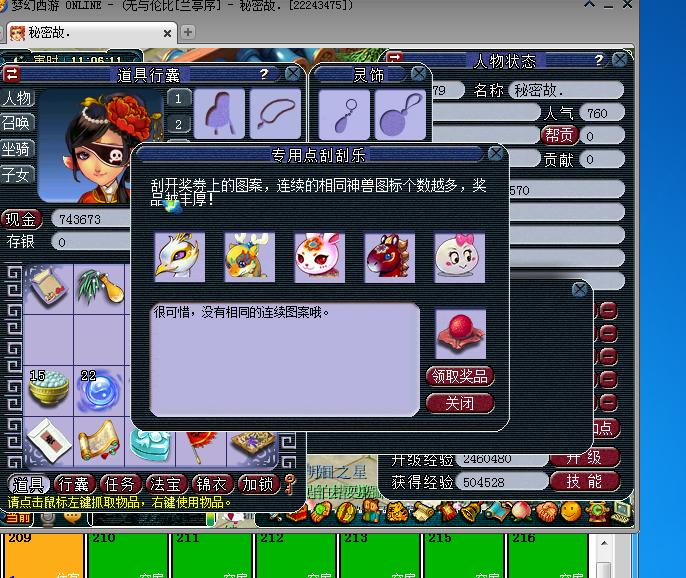
Task: Click the bowl of pearls item stacked 15
Action: coord(47,391)
